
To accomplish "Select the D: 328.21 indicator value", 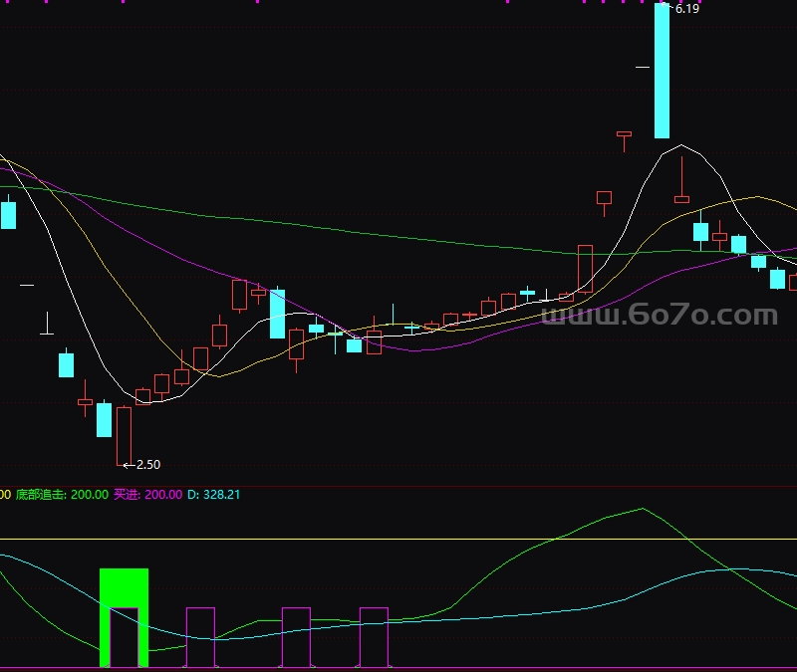I will point(213,494).
